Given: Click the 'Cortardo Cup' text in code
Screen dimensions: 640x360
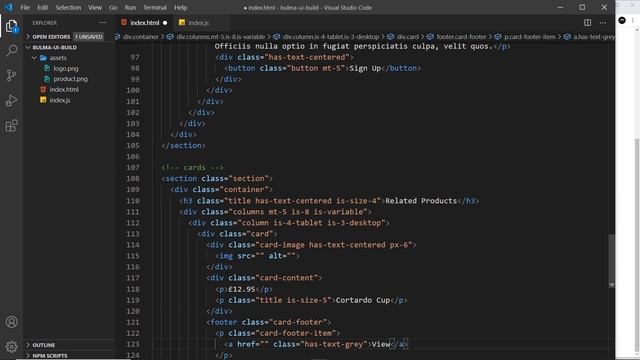Looking at the screenshot, I should point(362,300).
